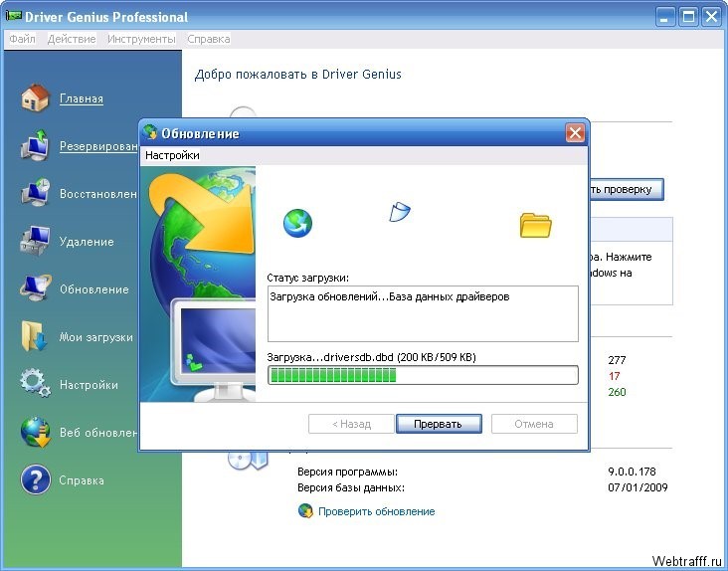
Task: Click the green download progress bar
Action: pos(423,375)
